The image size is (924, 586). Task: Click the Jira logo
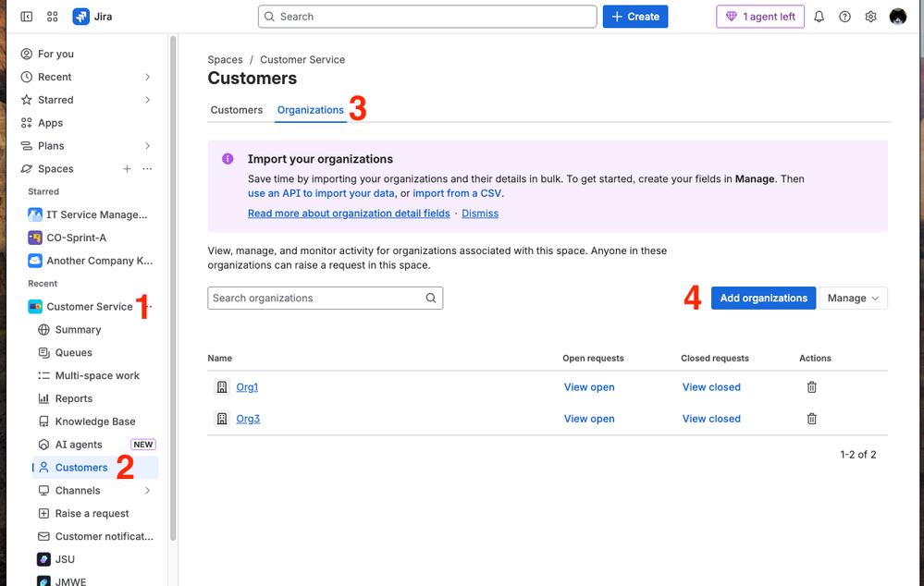(x=92, y=17)
